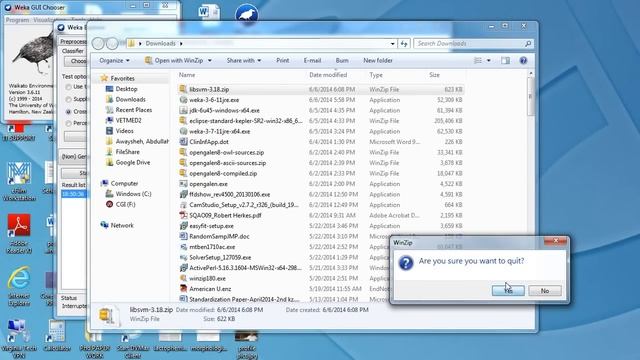Image resolution: width=640 pixels, height=360 pixels.
Task: Select Percentage split radio in Weka
Action: [68, 123]
